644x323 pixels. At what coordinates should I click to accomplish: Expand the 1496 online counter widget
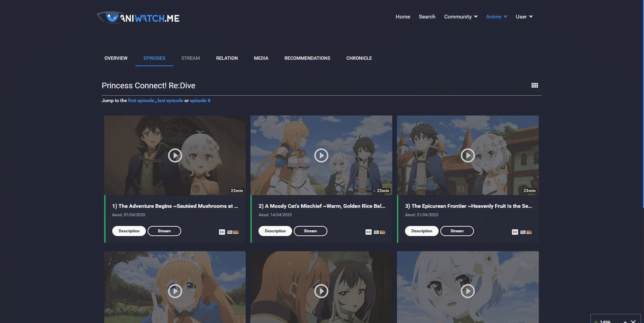coord(625,321)
